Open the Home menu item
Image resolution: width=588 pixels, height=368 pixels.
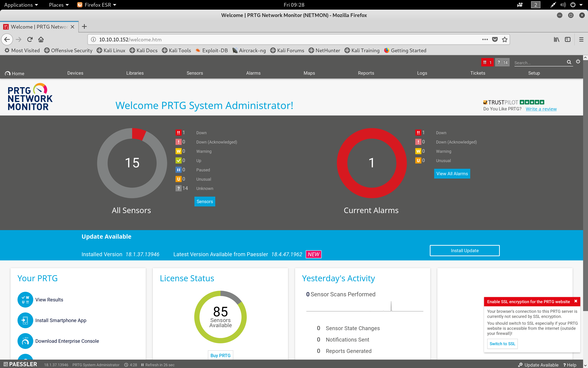pyautogui.click(x=15, y=73)
